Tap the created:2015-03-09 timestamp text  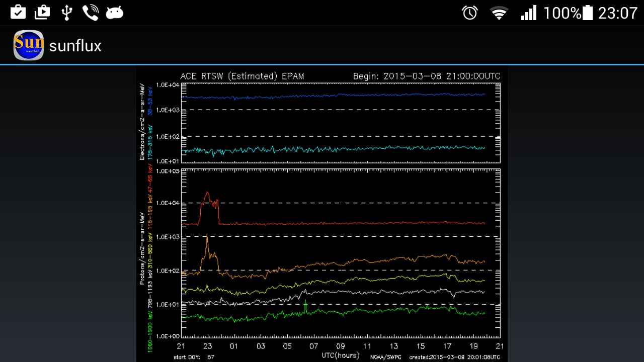pyautogui.click(x=455, y=357)
